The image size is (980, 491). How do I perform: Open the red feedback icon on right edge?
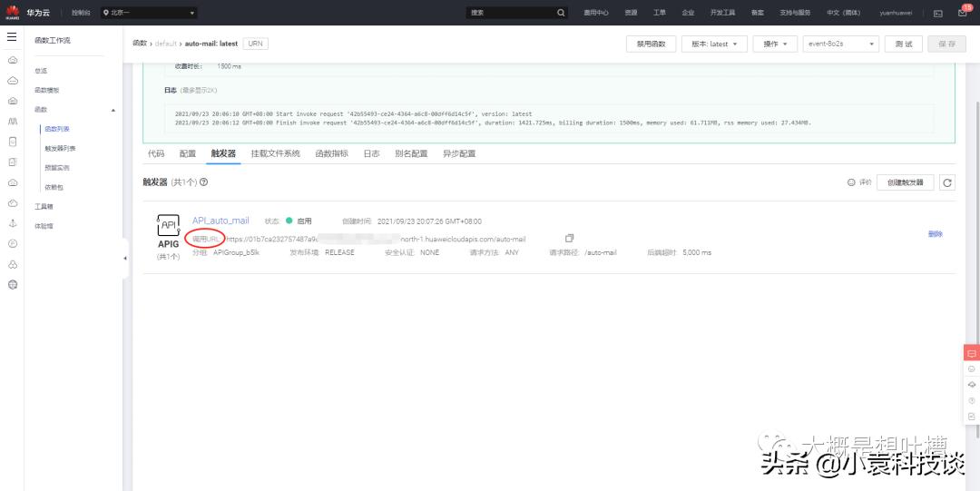[971, 353]
